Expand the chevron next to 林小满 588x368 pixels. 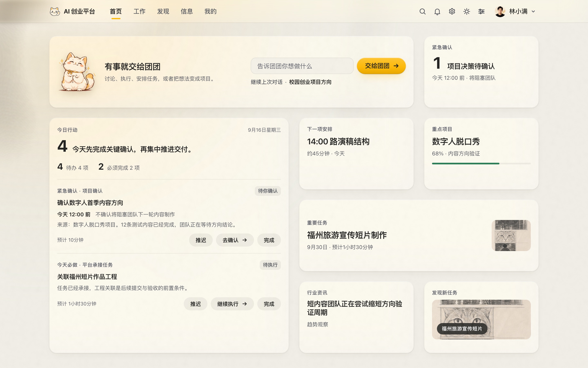pos(533,11)
